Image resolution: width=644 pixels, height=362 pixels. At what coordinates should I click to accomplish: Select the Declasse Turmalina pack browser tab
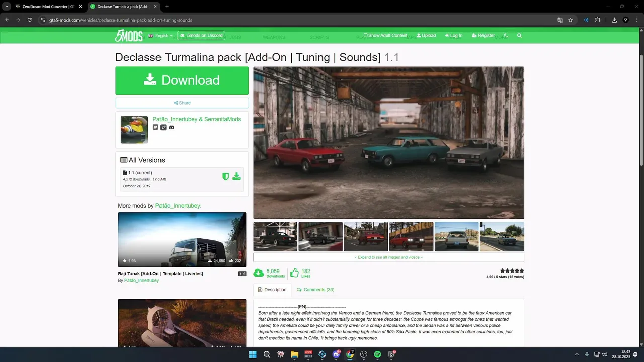tap(124, 7)
